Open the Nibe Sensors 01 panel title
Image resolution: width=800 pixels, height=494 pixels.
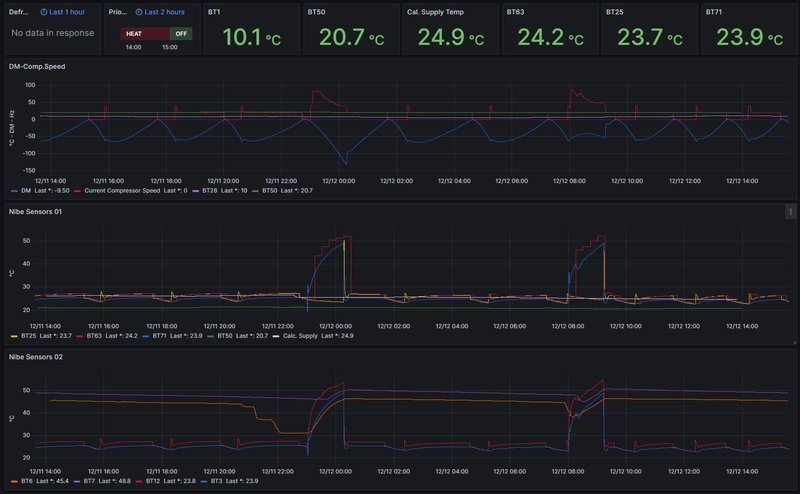(x=35, y=212)
